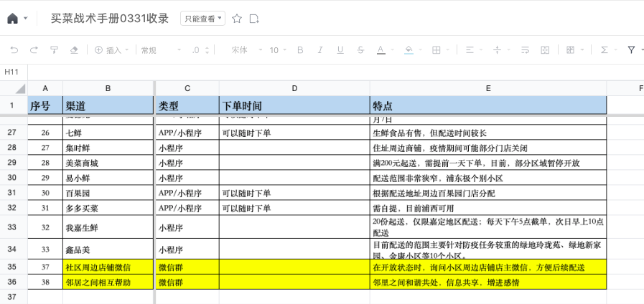This screenshot has width=644, height=304.
Task: Select column A header
Action: [45, 88]
